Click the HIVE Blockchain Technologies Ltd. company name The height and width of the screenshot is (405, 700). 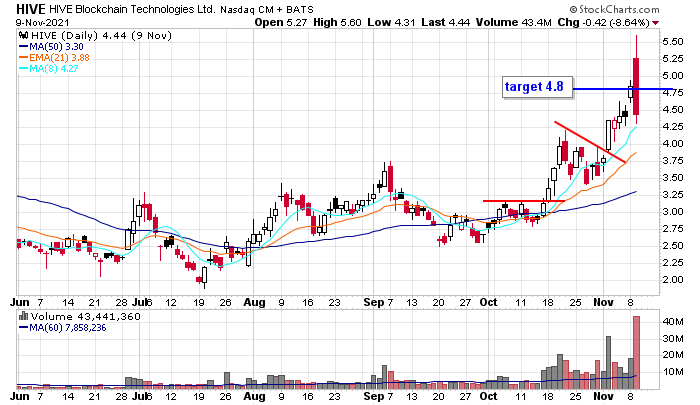pos(132,9)
